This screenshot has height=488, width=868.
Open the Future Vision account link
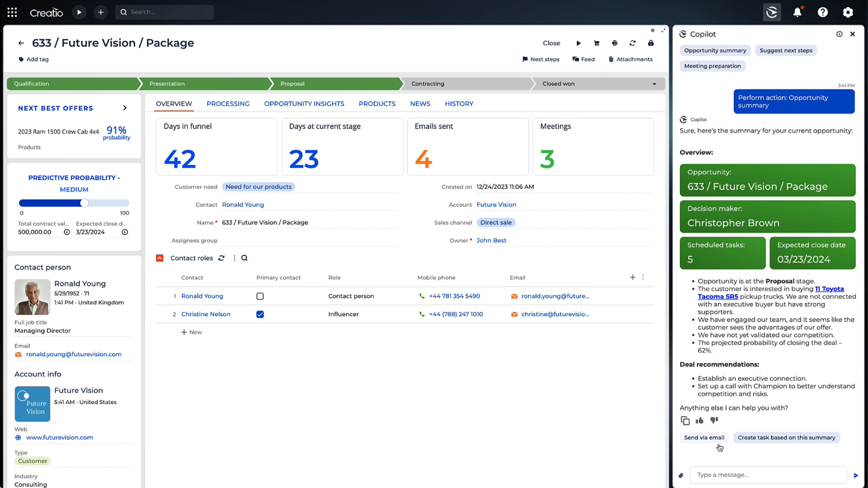tap(496, 205)
